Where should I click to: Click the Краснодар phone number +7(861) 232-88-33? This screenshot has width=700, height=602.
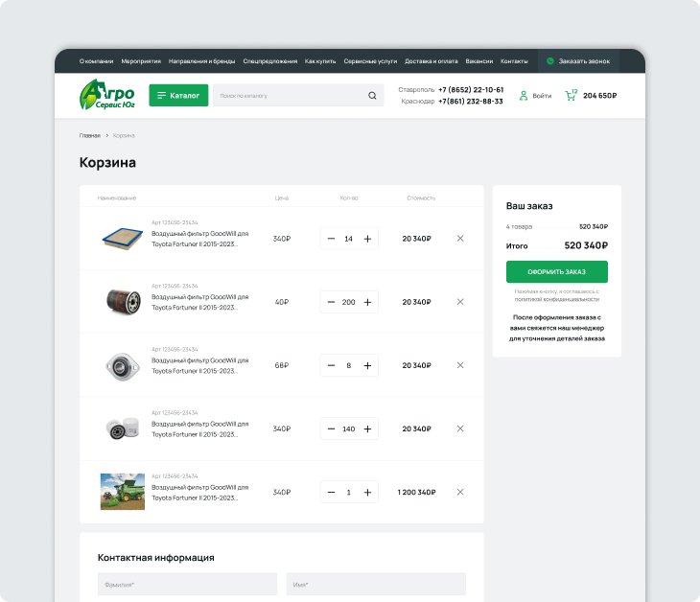(x=471, y=102)
